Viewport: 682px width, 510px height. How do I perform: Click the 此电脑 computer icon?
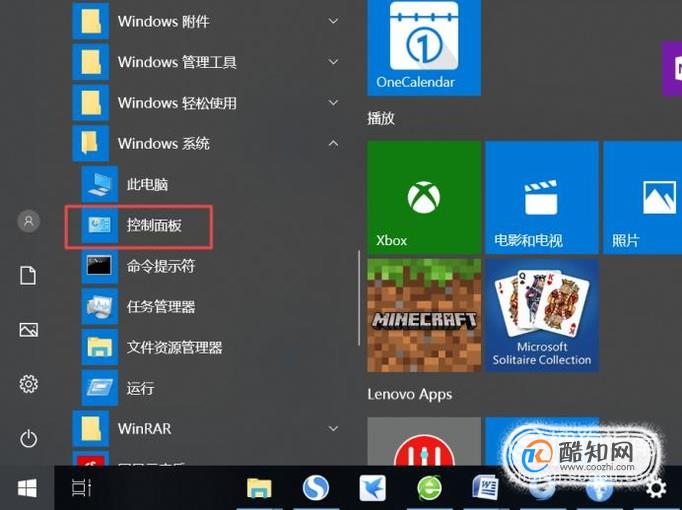(x=100, y=184)
